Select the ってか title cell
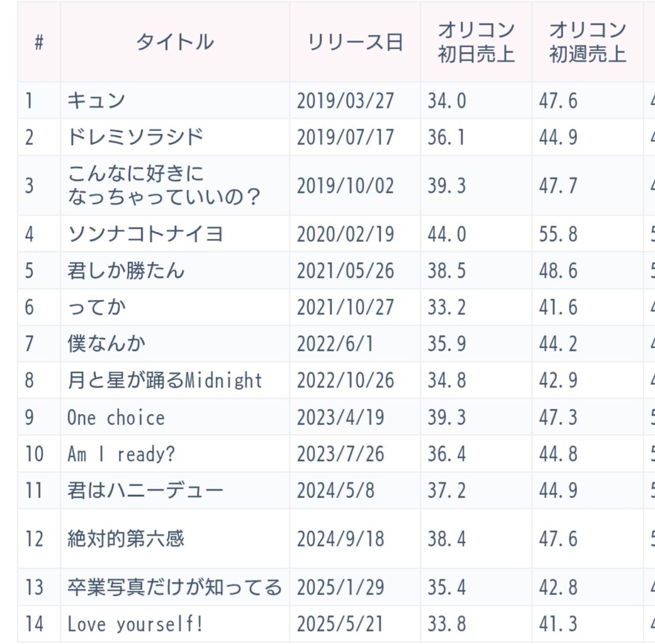Viewport: 655px width, 644px height. 175,307
